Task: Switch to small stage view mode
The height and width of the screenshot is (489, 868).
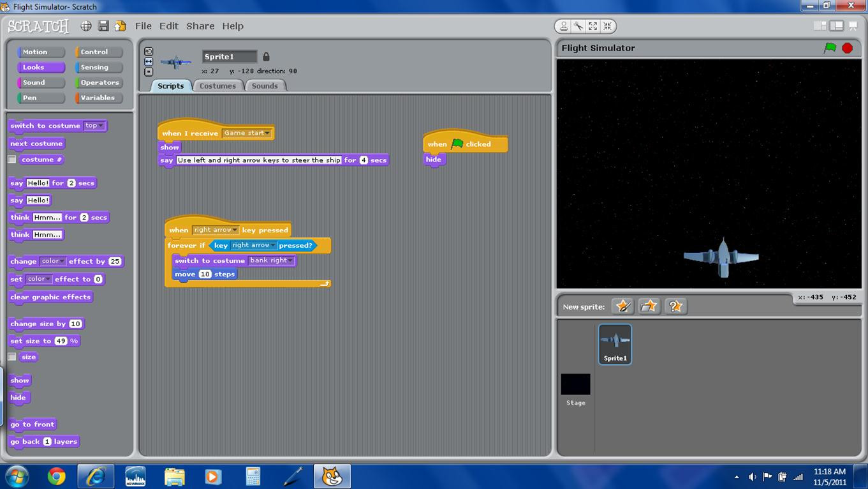Action: pos(820,26)
